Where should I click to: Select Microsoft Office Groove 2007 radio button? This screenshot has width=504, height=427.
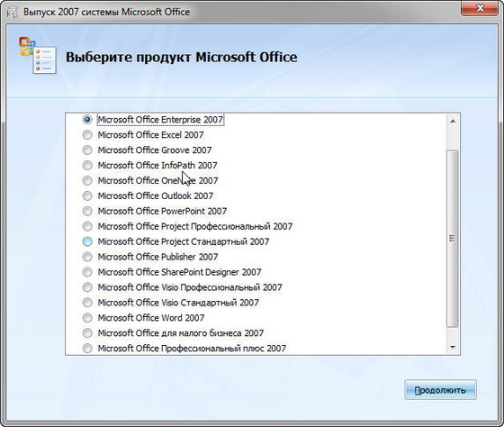coord(87,150)
